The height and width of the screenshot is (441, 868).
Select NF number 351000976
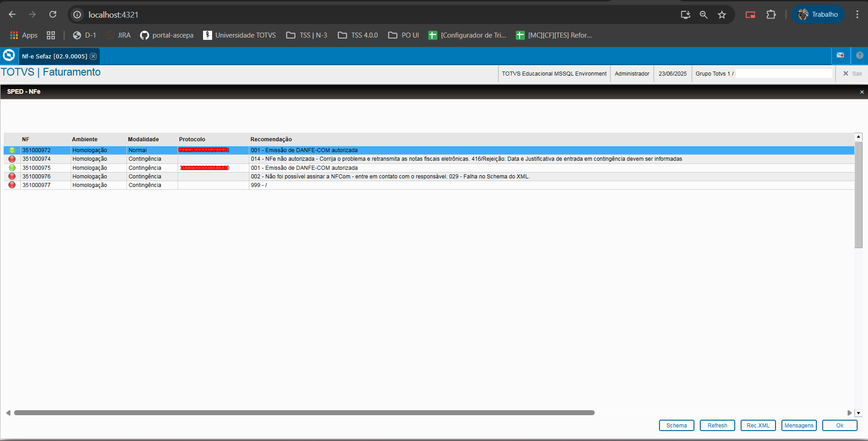click(37, 177)
